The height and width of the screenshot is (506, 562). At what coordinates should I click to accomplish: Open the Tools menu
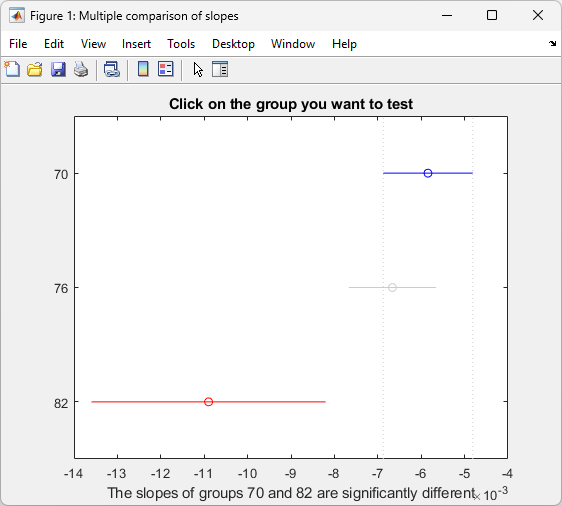[181, 44]
